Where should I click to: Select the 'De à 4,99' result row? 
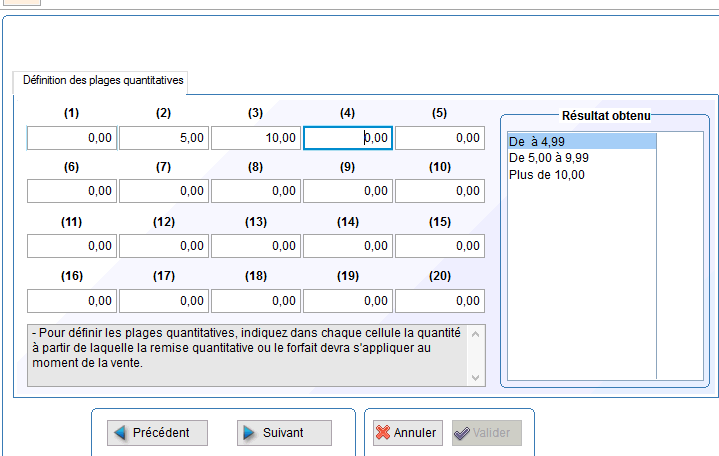pos(582,141)
